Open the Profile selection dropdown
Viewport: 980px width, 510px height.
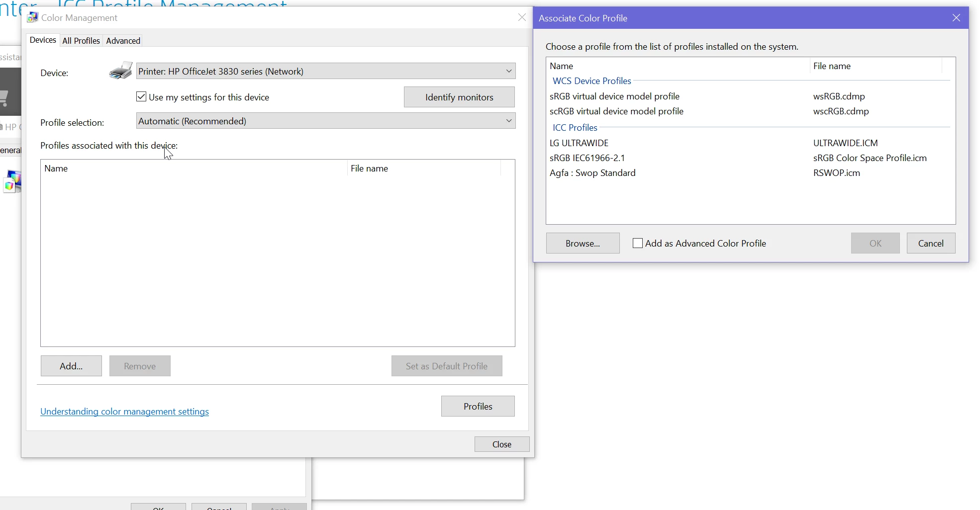coord(326,121)
